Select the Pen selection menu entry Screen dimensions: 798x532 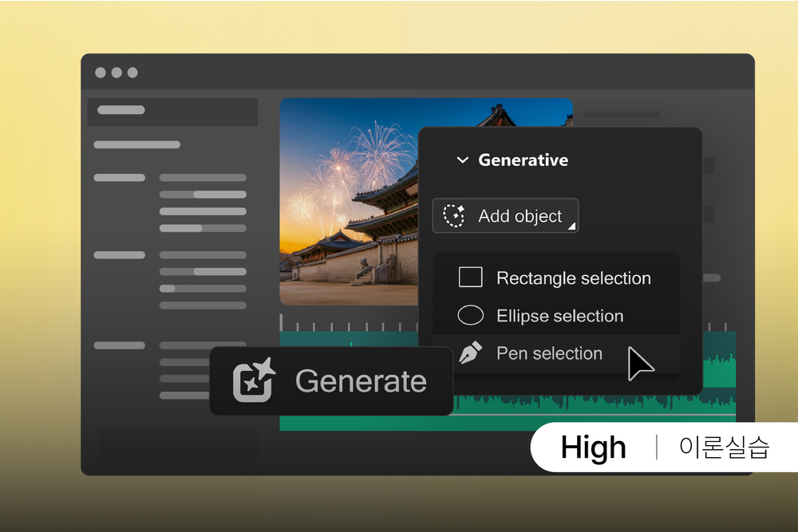pos(549,353)
